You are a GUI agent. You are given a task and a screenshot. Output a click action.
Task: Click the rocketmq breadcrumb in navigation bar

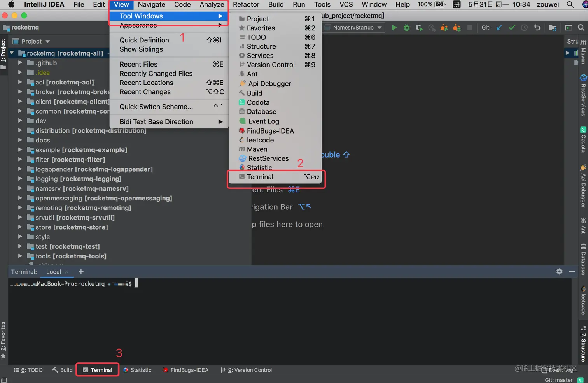[21, 28]
